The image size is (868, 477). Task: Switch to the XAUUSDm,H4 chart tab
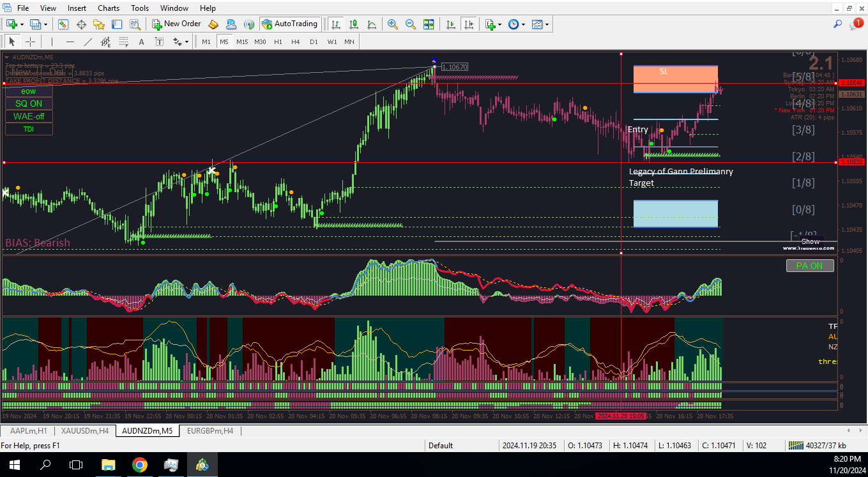[84, 431]
